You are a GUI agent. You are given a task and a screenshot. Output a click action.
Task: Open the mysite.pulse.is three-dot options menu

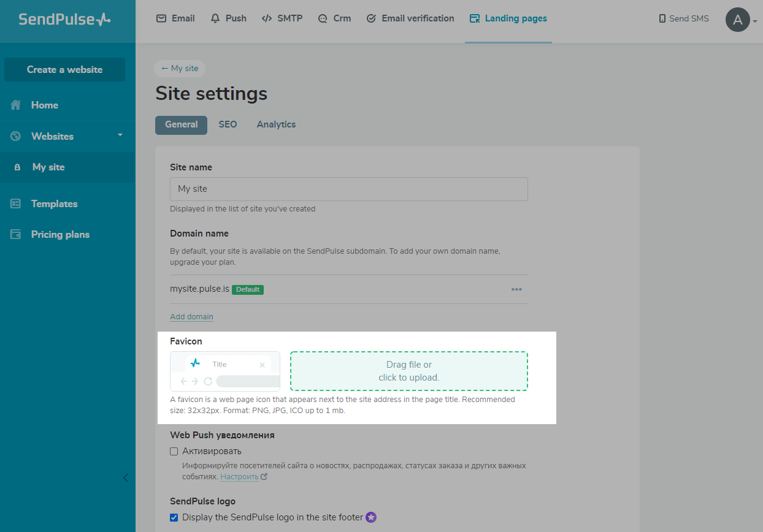pyautogui.click(x=516, y=289)
